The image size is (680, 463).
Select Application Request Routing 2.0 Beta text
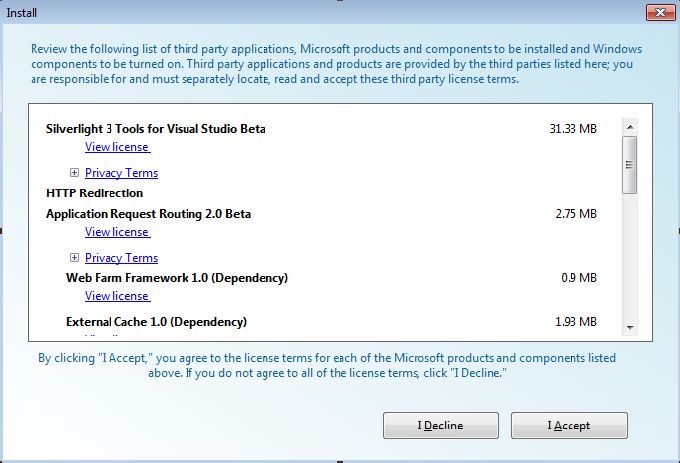click(148, 214)
